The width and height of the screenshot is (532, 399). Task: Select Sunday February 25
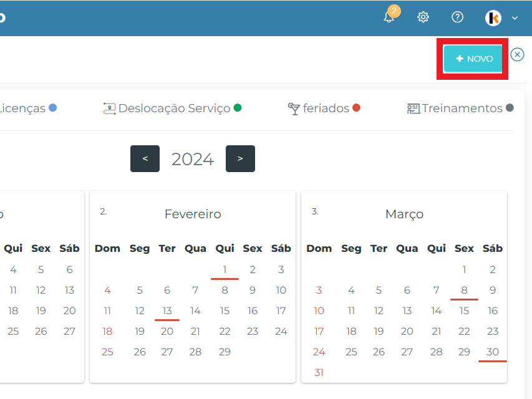tap(107, 352)
